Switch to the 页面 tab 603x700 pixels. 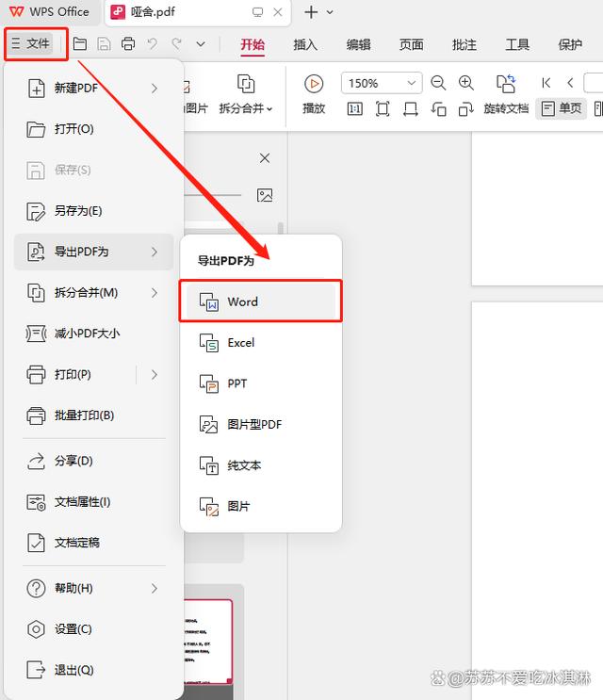point(411,44)
